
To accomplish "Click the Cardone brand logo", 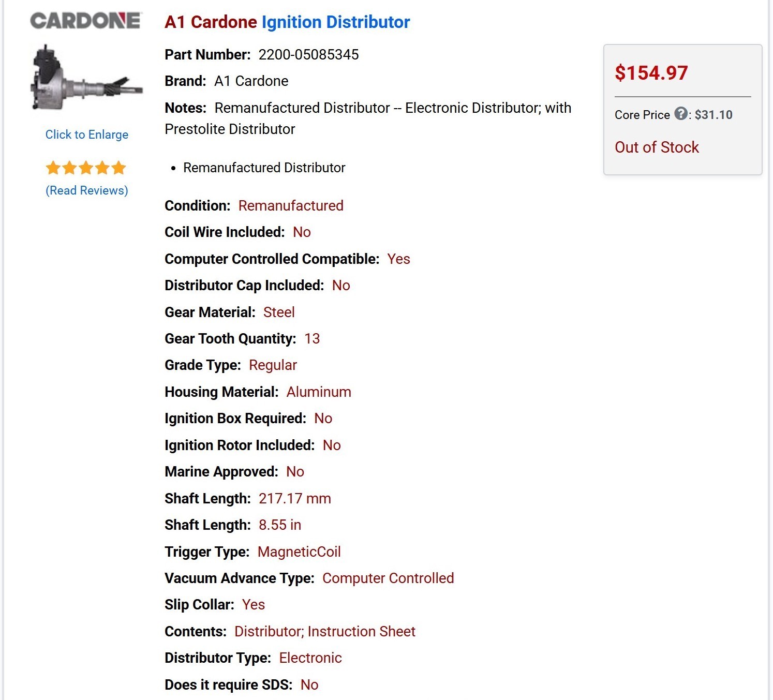I will point(85,21).
